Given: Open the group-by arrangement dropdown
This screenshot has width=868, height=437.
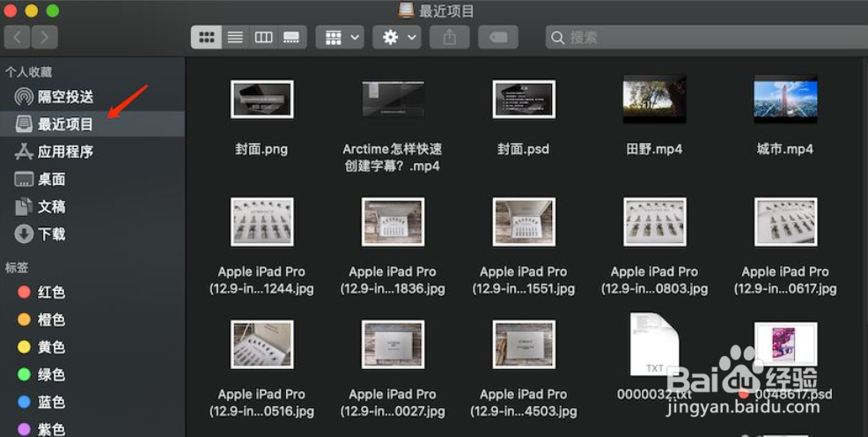Looking at the screenshot, I should (340, 38).
